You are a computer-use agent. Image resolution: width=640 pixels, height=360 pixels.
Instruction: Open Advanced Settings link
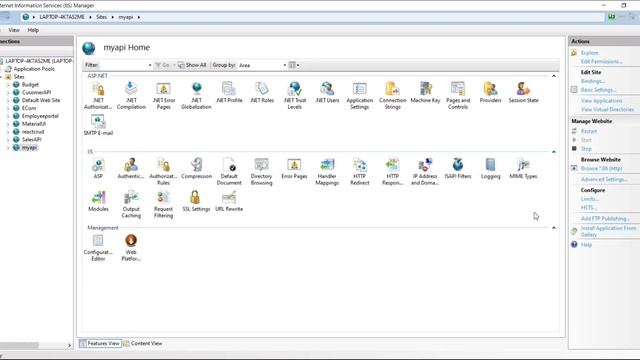click(x=604, y=180)
